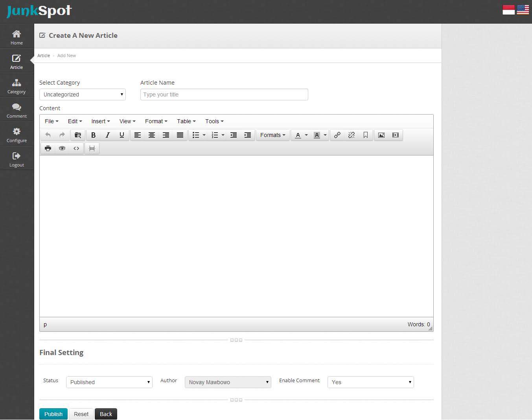Click the Words: 0 counter
This screenshot has width=532, height=420.
click(419, 324)
